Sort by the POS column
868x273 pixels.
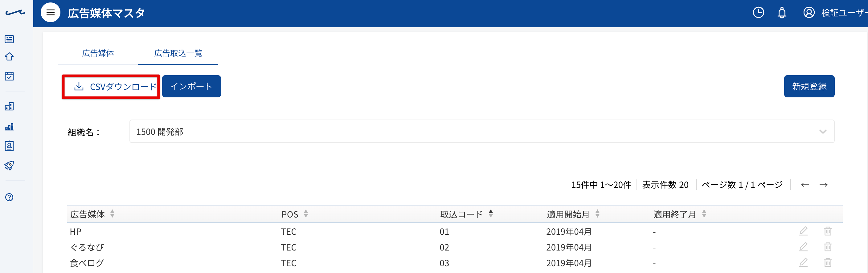pos(306,214)
